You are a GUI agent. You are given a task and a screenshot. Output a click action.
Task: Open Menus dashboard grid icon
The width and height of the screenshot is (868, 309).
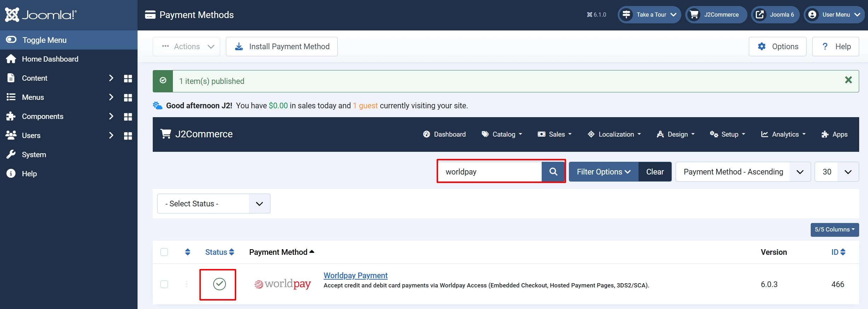[x=128, y=97]
